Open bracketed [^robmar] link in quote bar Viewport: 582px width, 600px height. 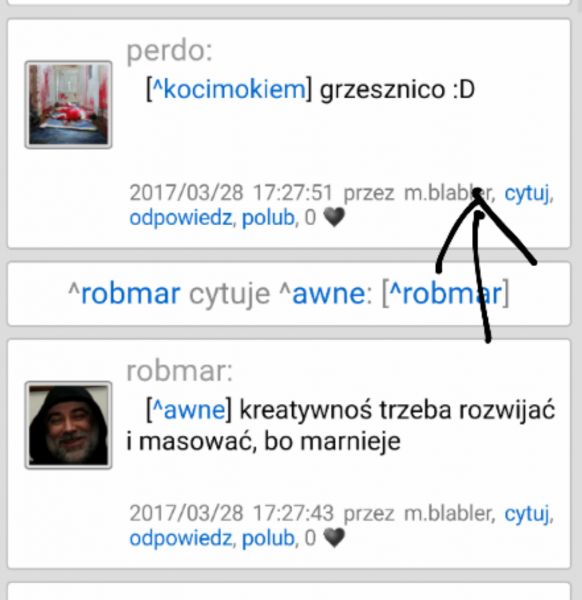[446, 294]
